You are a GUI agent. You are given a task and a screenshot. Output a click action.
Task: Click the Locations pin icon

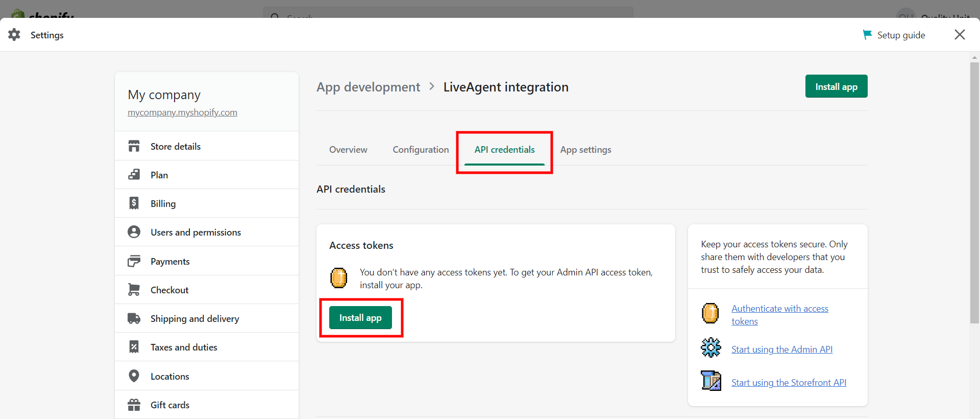pos(134,376)
